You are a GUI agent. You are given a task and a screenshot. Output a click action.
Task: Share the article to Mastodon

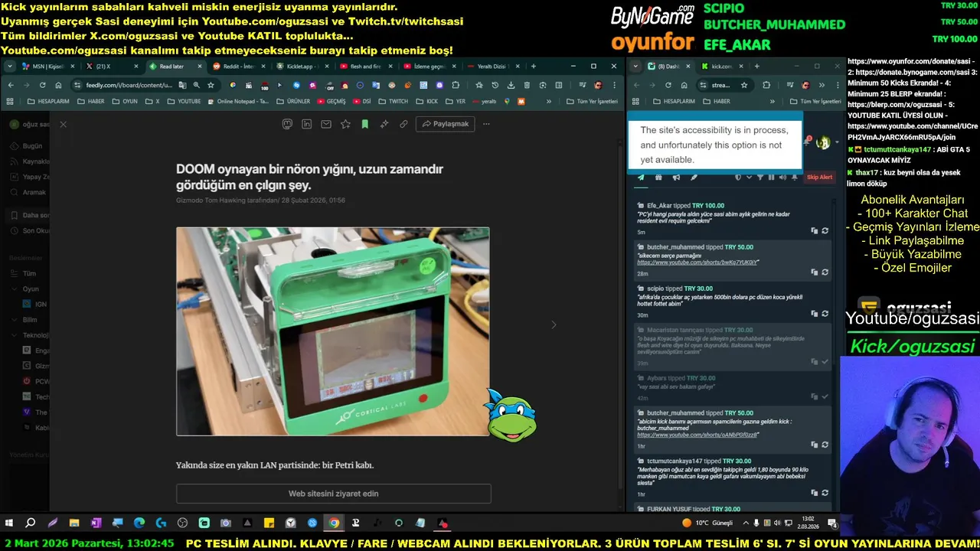pos(288,124)
